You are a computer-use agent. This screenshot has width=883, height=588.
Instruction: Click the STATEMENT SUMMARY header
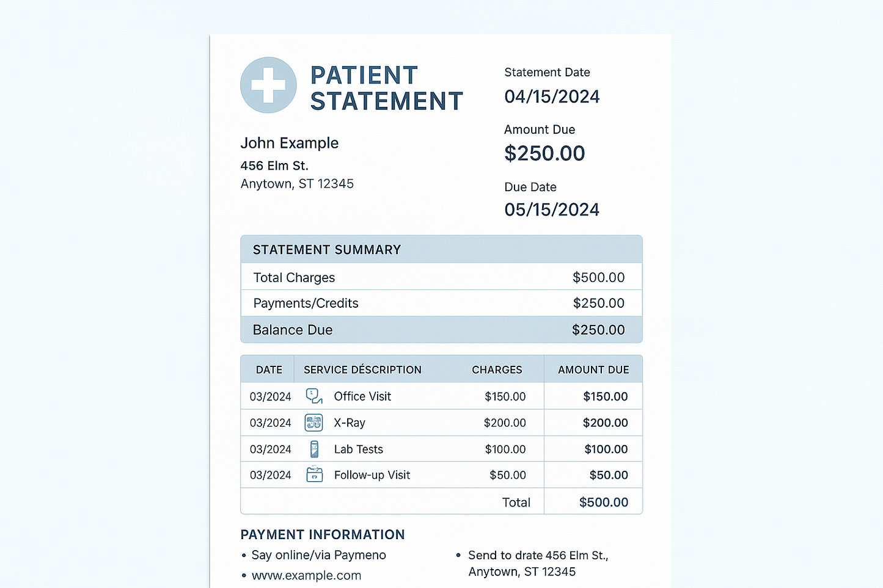(x=327, y=250)
